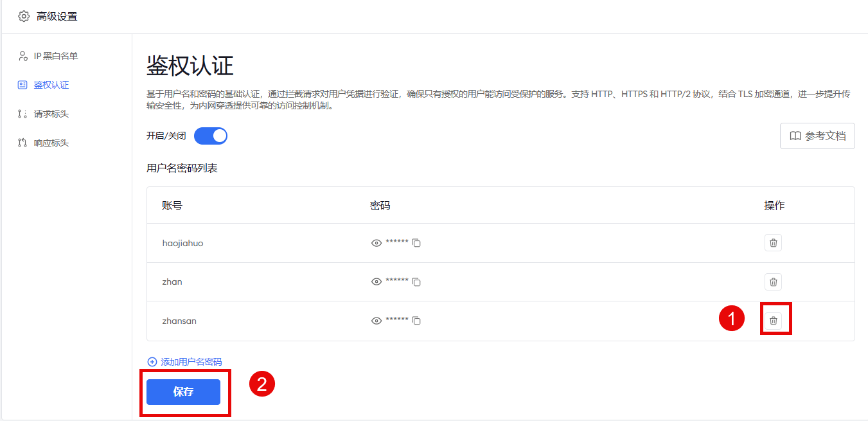The height and width of the screenshot is (421, 868).
Task: Click the copy icon for zhan's password
Action: pos(416,282)
